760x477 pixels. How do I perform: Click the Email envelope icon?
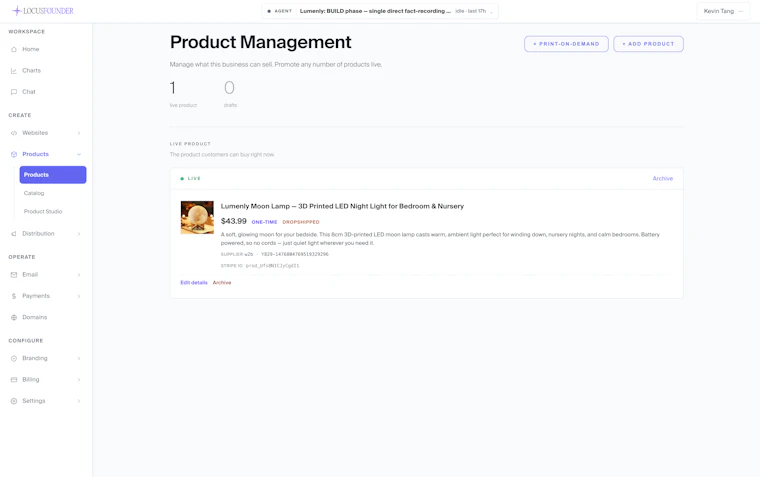(14, 275)
